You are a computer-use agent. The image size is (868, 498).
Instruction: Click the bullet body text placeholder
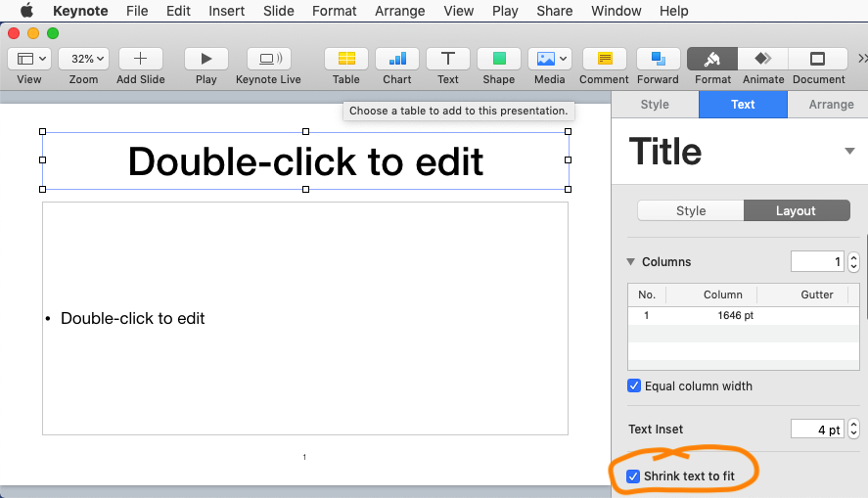pyautogui.click(x=133, y=318)
